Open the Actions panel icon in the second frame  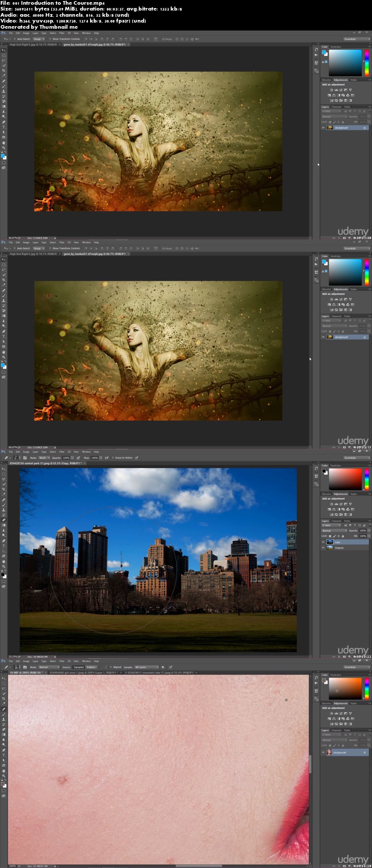[316, 265]
